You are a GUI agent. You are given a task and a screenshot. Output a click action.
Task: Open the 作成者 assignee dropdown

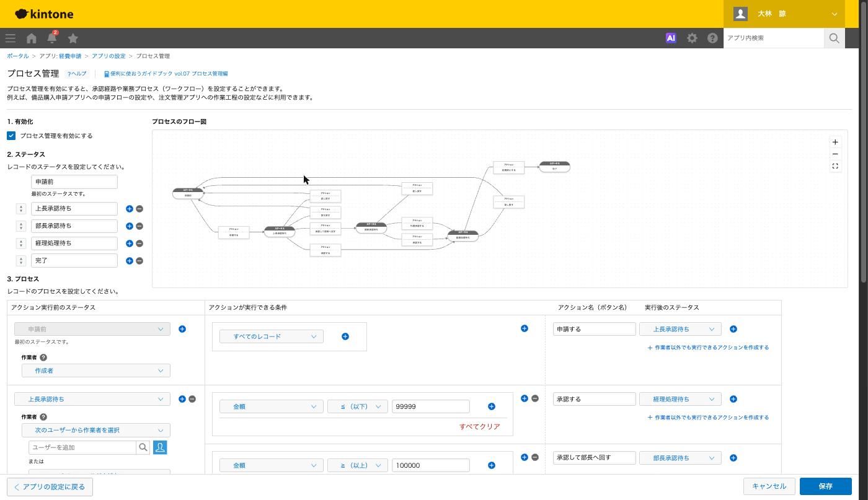pyautogui.click(x=96, y=371)
